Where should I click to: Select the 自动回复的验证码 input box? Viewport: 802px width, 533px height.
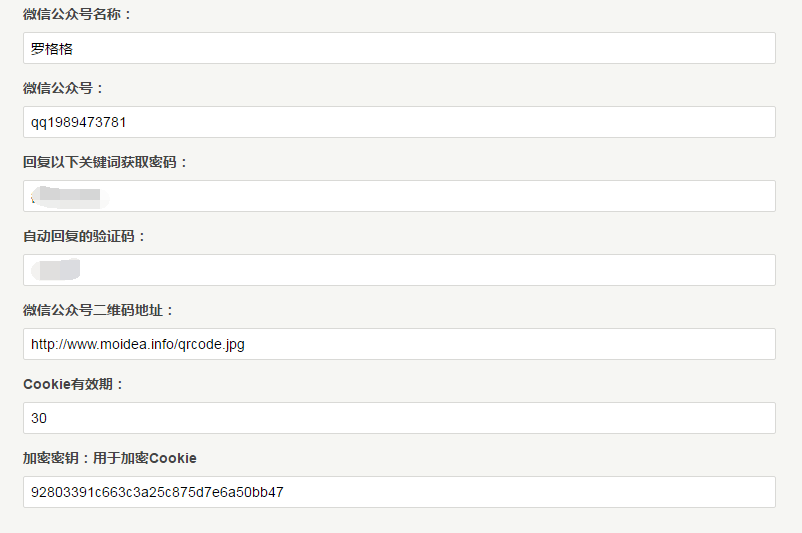(x=399, y=270)
